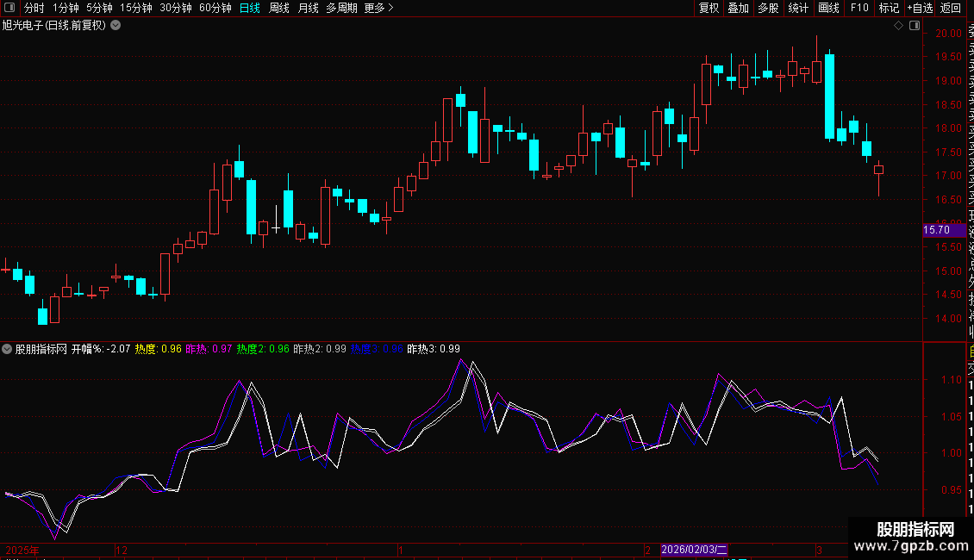The height and width of the screenshot is (560, 974).
Task: Click the diamond marker icon above chart
Action: [898, 26]
